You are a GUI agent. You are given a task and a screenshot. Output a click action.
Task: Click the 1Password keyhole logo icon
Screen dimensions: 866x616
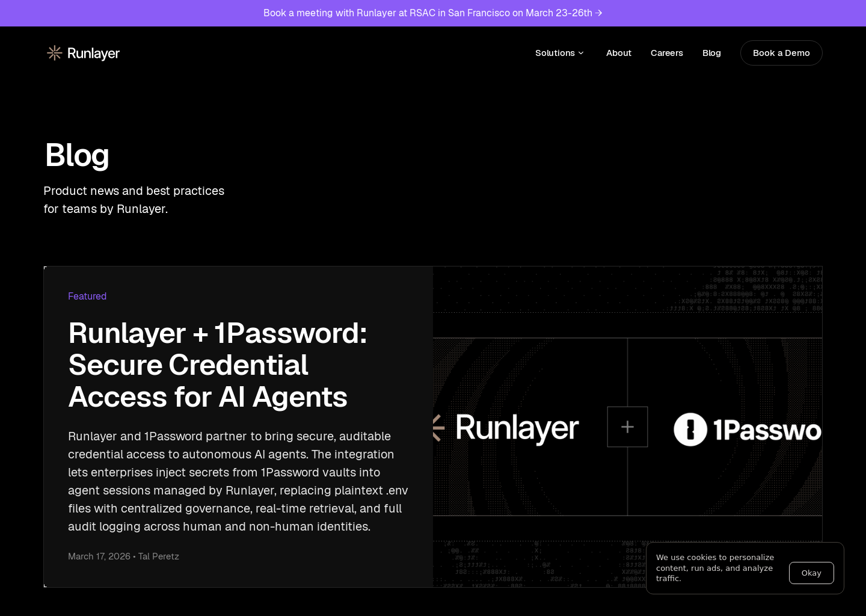(x=690, y=430)
